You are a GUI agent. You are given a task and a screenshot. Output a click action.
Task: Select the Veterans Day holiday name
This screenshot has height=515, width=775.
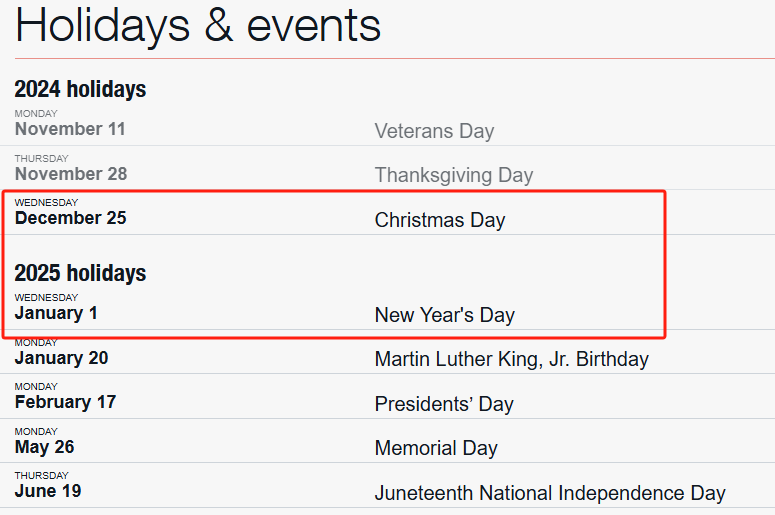(x=434, y=131)
